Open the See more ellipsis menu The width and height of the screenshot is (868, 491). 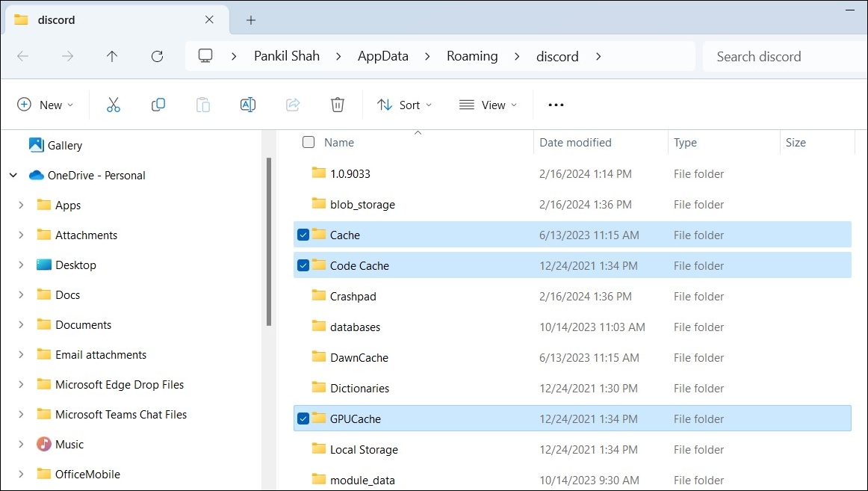point(555,105)
